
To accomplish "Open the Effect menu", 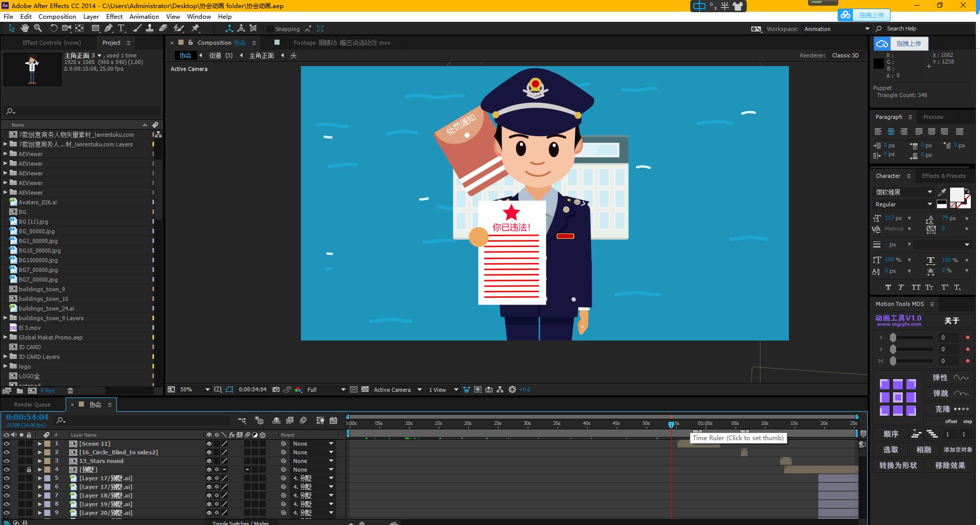I will (x=114, y=16).
